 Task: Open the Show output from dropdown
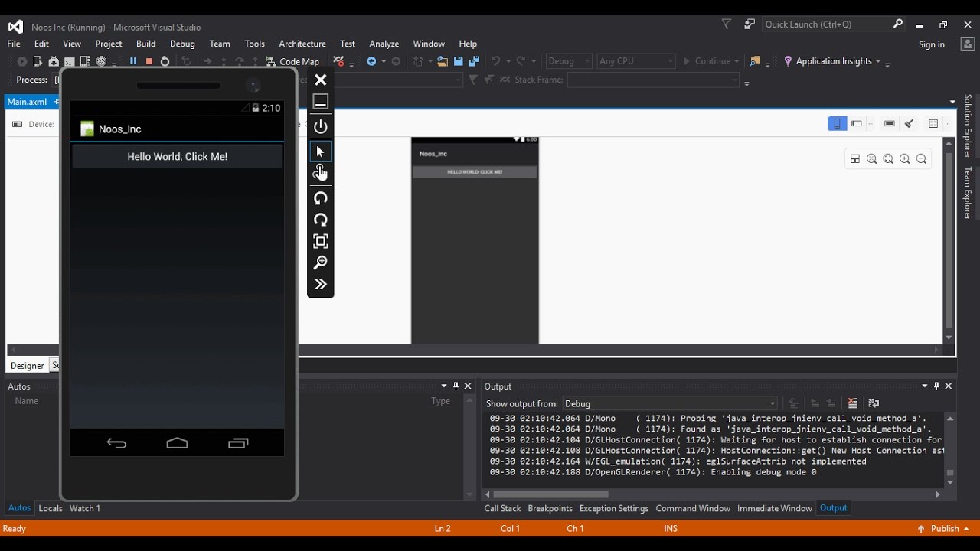(x=670, y=403)
